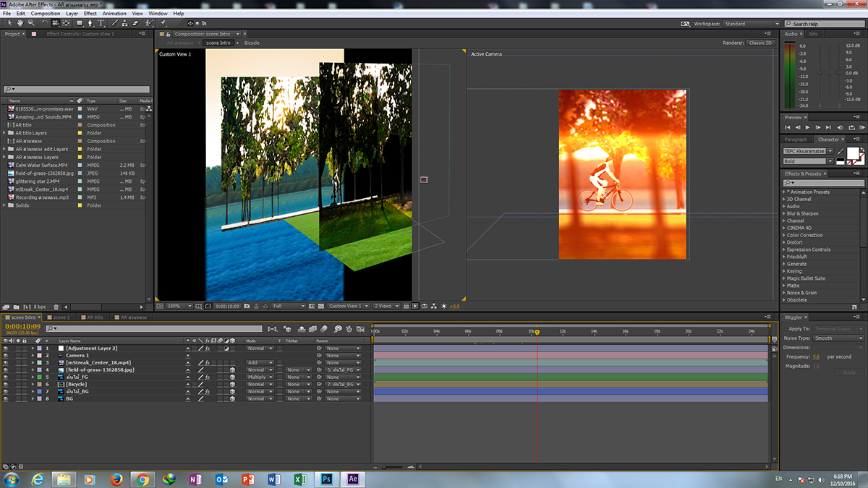
Task: Activate the Horizontal Type tool
Action: 101,23
